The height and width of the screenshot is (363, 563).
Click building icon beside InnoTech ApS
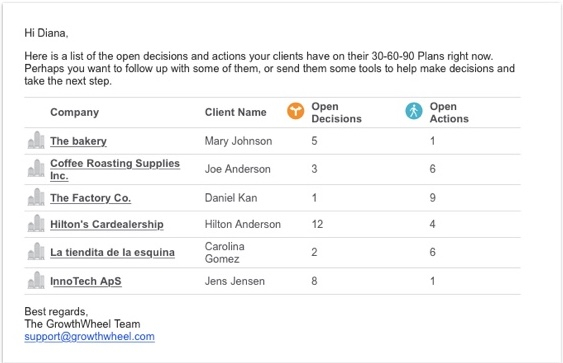coord(36,280)
